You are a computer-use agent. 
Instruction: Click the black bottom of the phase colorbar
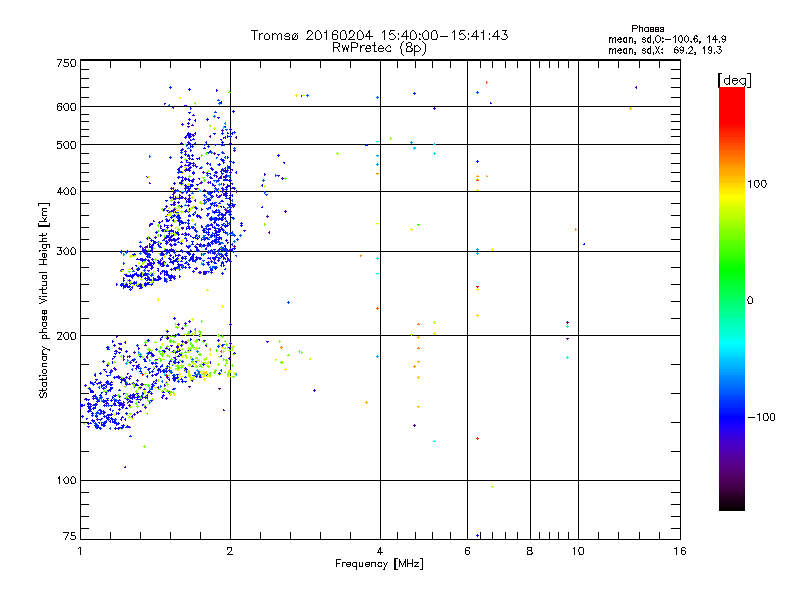[x=732, y=503]
